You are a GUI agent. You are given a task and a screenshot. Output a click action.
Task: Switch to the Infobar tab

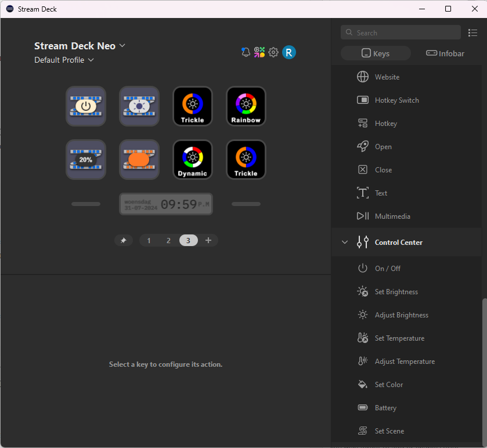tap(445, 53)
